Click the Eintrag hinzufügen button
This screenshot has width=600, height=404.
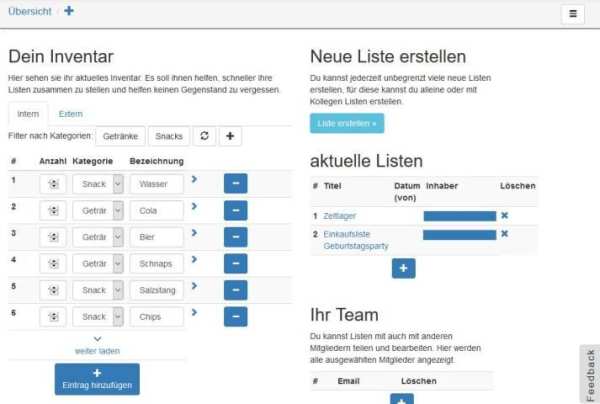97,379
